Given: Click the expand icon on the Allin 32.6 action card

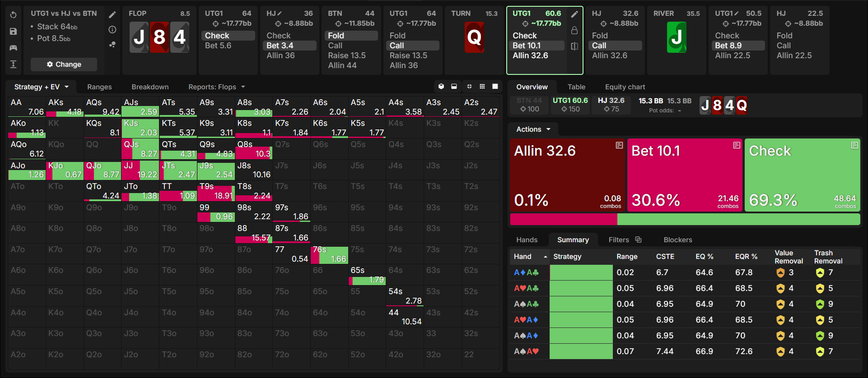Looking at the screenshot, I should tap(619, 145).
